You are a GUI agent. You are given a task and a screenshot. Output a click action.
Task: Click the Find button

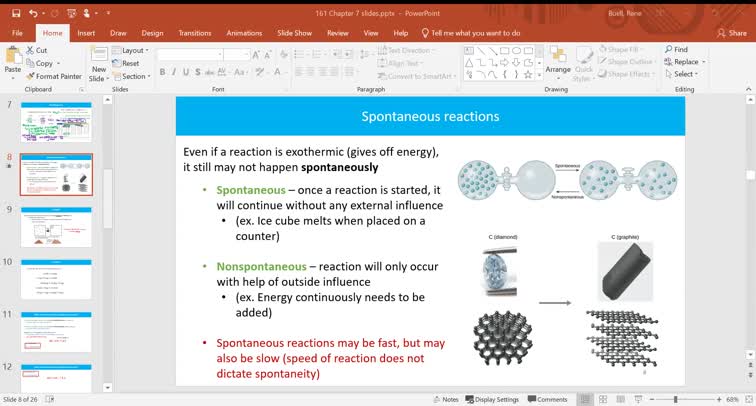tap(677, 49)
